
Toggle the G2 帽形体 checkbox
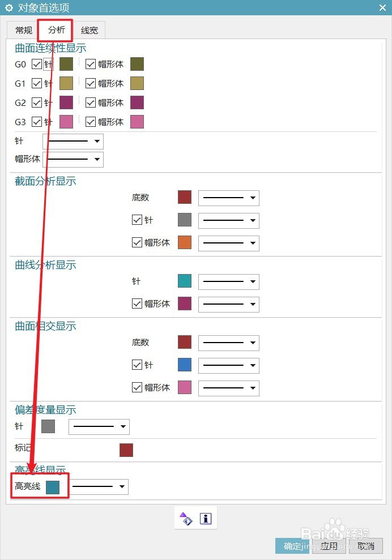point(91,103)
